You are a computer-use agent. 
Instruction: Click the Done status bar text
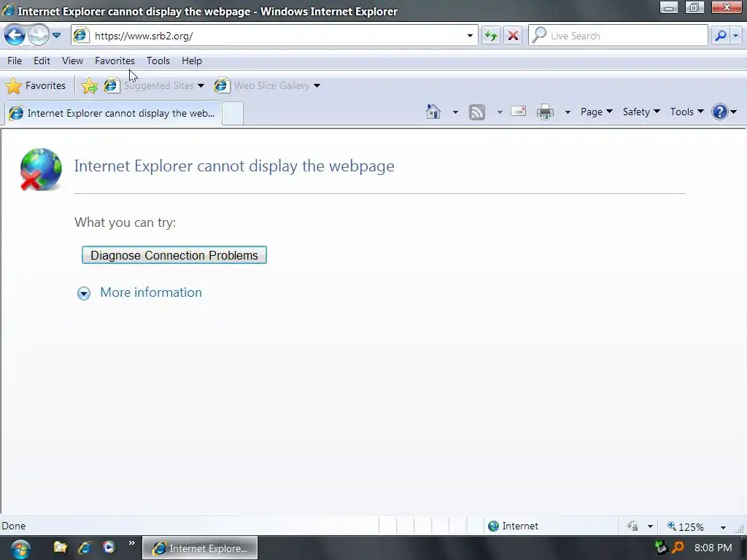(13, 526)
